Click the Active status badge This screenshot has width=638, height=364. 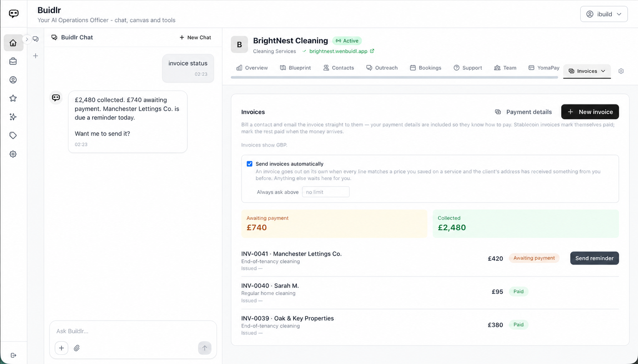point(347,41)
